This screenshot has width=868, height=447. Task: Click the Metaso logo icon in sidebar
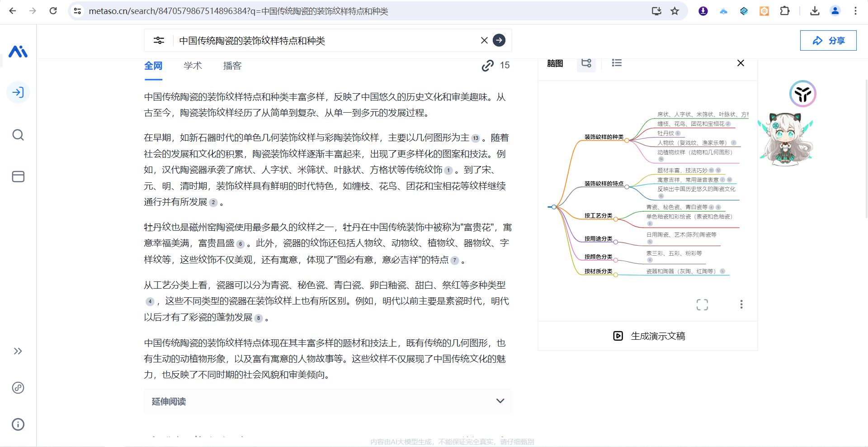pyautogui.click(x=18, y=52)
